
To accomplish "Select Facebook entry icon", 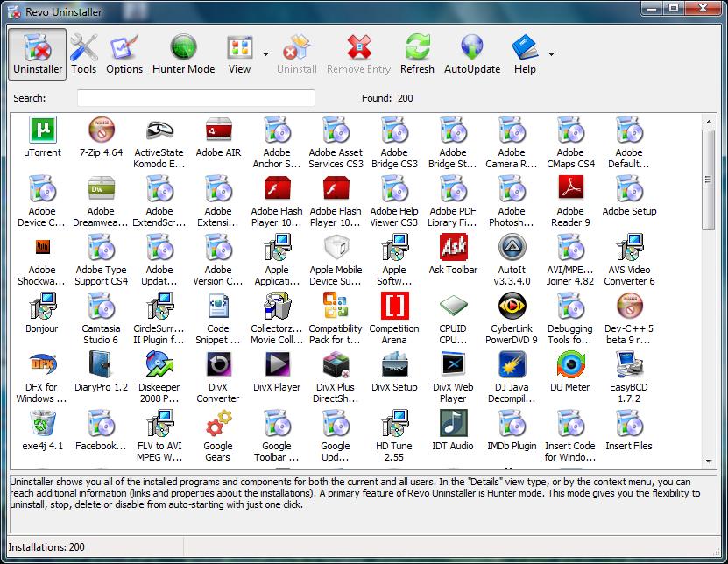I will (x=101, y=423).
